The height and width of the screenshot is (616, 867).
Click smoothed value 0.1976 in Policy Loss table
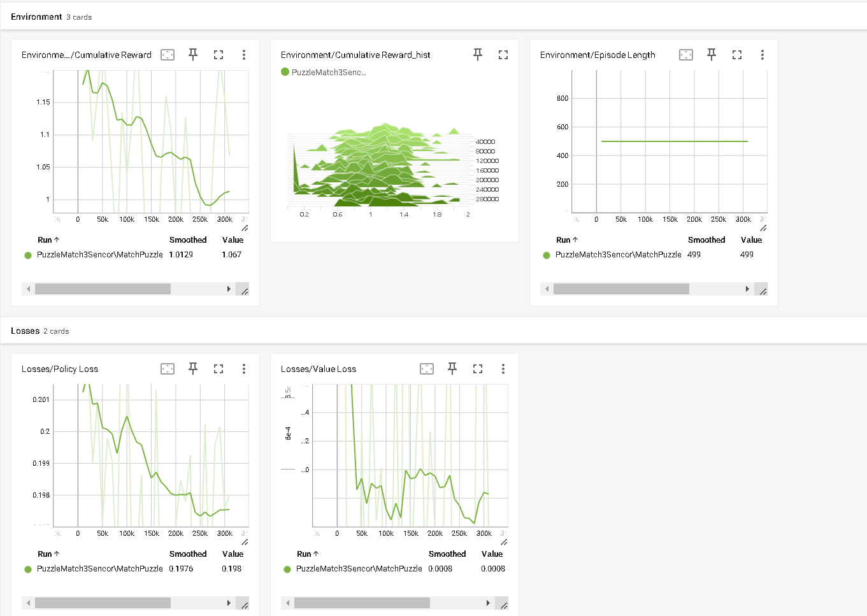181,569
